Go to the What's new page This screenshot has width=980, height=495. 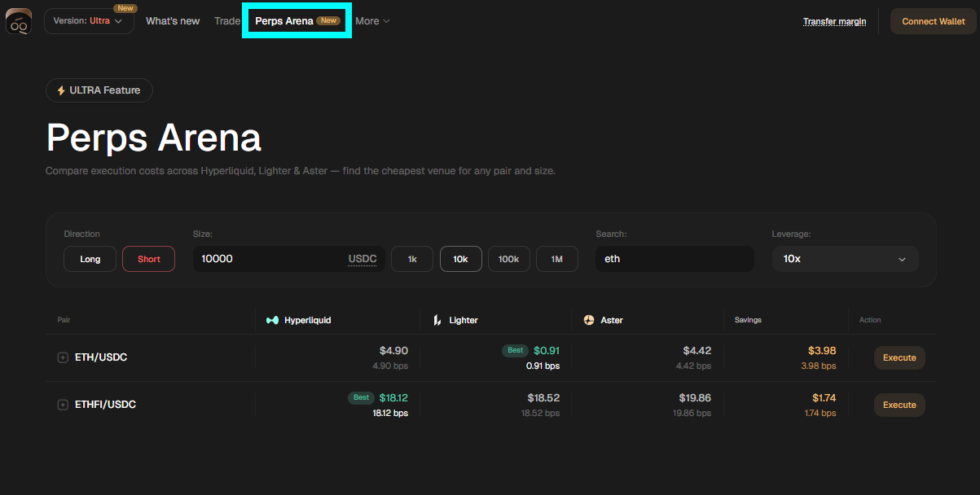173,21
